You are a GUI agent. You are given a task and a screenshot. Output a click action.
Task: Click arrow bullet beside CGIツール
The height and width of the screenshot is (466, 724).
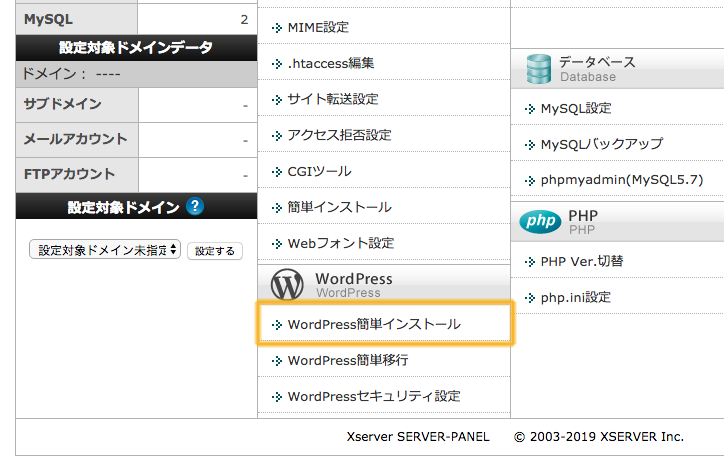(277, 172)
